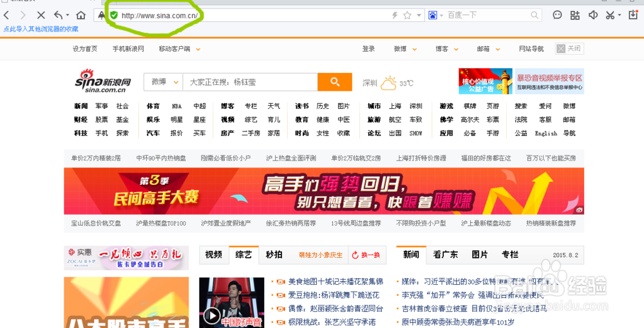Expand the address bar dropdown arrow
The image size is (644, 328).
pyautogui.click(x=419, y=15)
